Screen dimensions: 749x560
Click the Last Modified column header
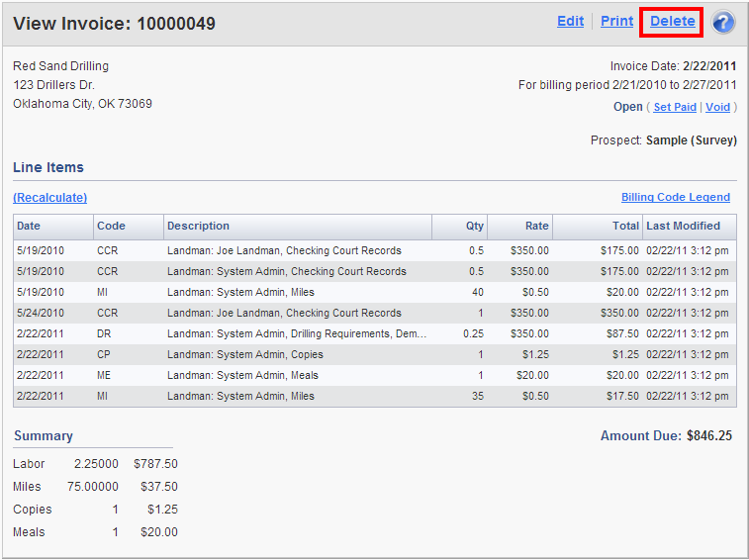click(x=683, y=226)
